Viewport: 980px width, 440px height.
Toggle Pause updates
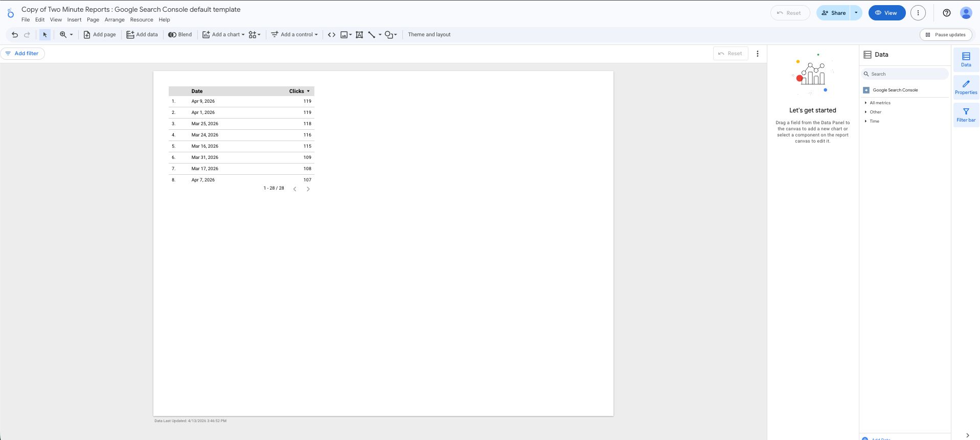pyautogui.click(x=945, y=35)
